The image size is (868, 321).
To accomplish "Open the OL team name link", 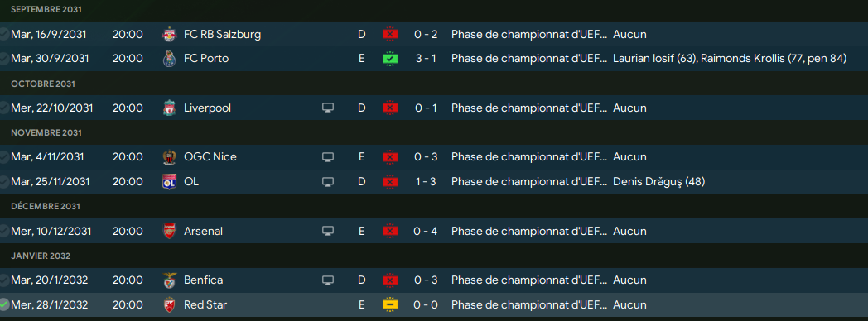I will pyautogui.click(x=191, y=181).
